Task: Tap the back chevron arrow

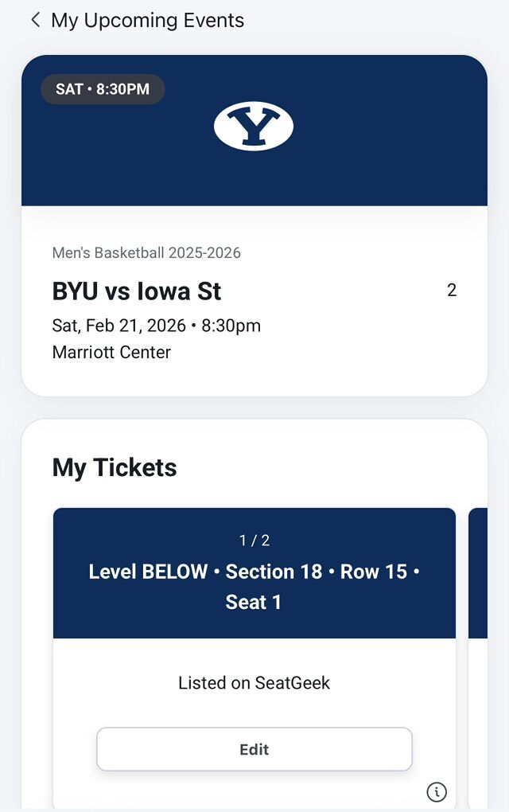Action: tap(35, 20)
